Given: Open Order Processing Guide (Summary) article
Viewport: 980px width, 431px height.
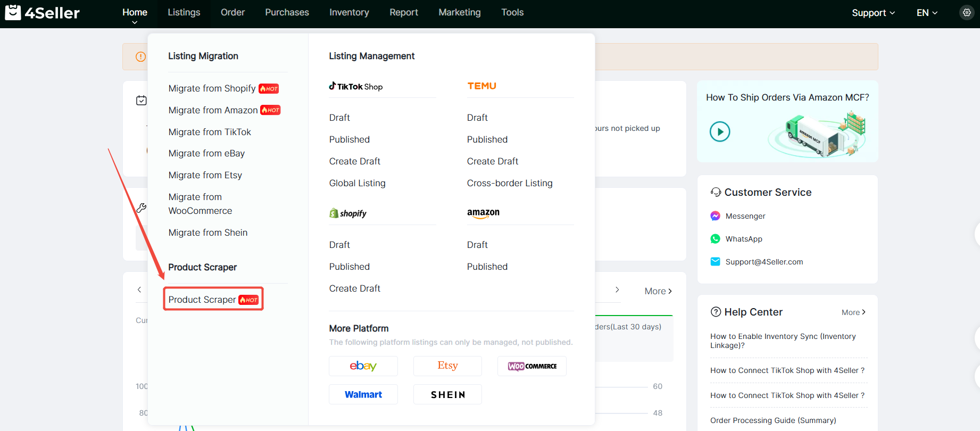Looking at the screenshot, I should [x=773, y=420].
